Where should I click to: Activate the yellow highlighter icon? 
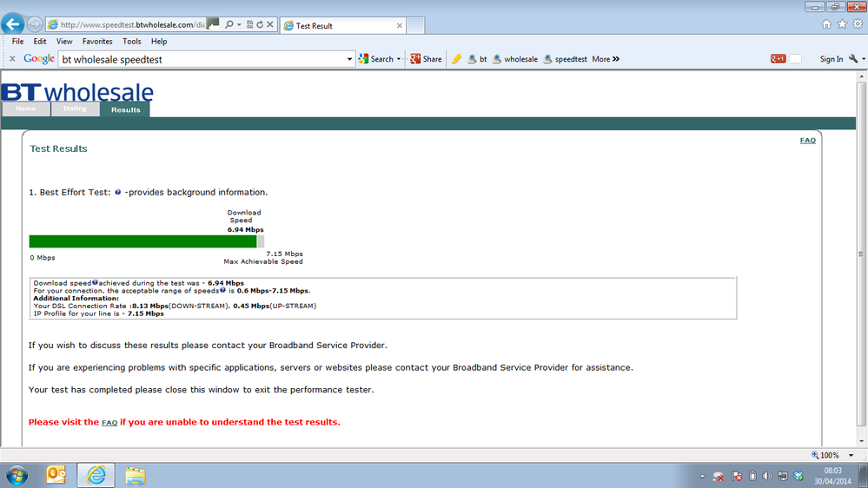click(457, 59)
